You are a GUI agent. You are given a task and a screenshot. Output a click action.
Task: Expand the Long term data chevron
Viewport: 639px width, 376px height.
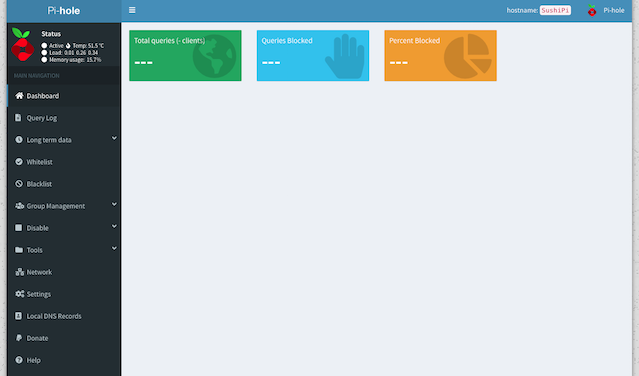(x=114, y=139)
